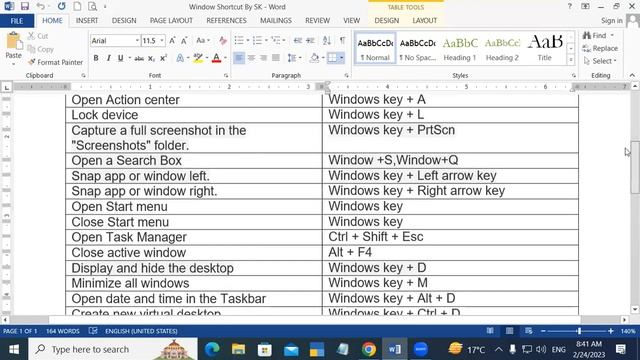Switch to Read Mode view icon
The width and height of the screenshot is (640, 360).
click(490, 331)
